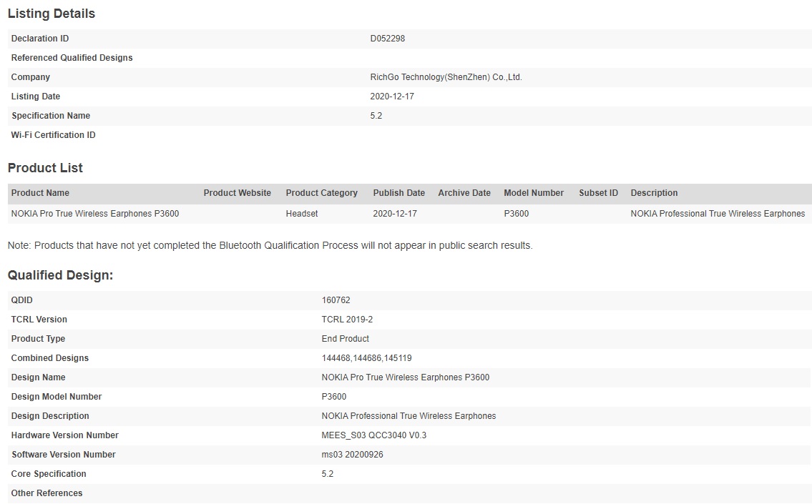The height and width of the screenshot is (504, 812).
Task: Select hardware version MEES_S03 QCC3040 V0.3
Action: tap(374, 435)
